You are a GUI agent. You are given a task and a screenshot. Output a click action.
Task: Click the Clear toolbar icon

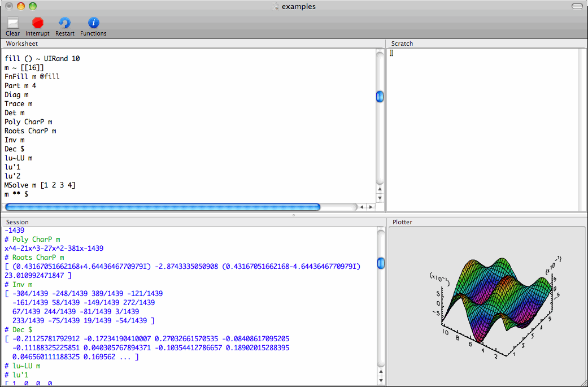(x=12, y=23)
